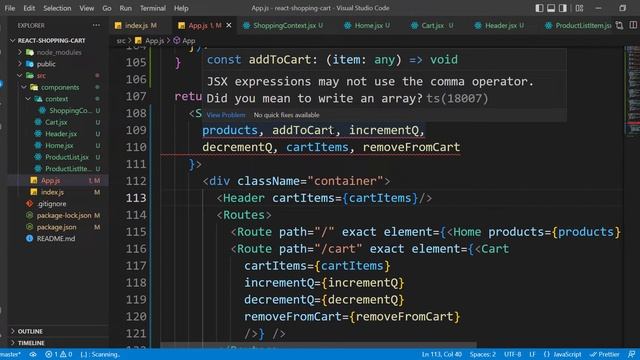
Task: Open errors and warnings count in status bar
Action: 59,354
